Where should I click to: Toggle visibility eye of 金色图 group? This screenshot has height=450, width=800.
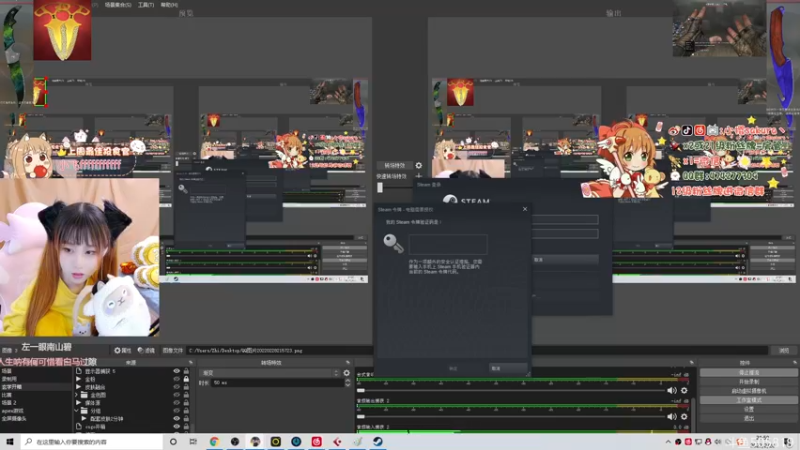(x=177, y=395)
